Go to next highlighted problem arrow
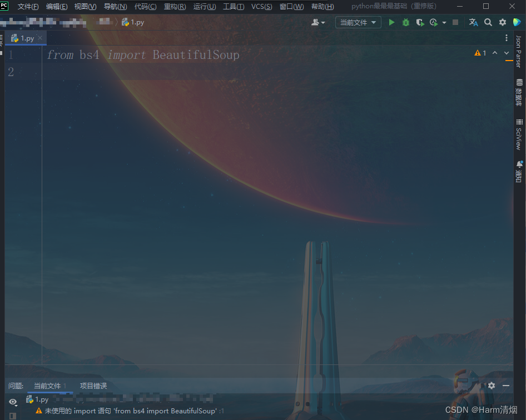Image resolution: width=526 pixels, height=420 pixels. coord(507,53)
